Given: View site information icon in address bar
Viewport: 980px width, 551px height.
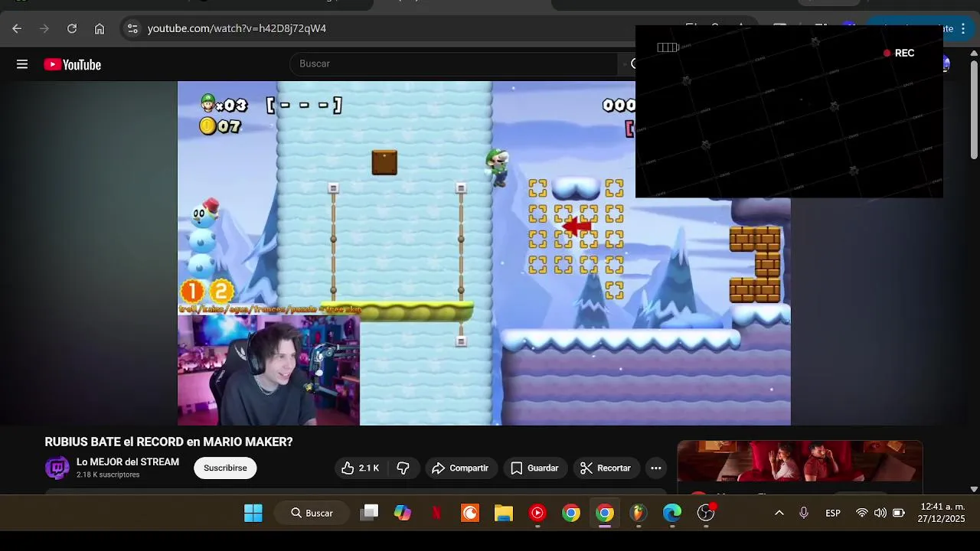Looking at the screenshot, I should 132,28.
